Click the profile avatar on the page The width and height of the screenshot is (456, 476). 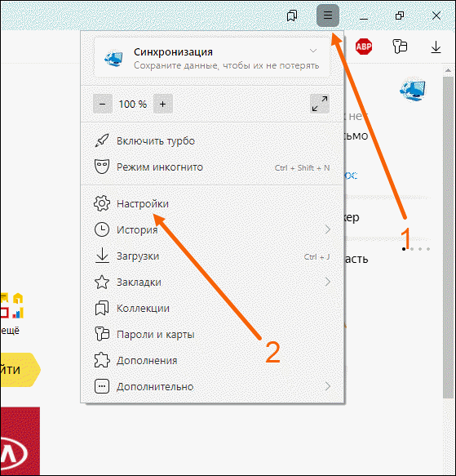pos(413,89)
